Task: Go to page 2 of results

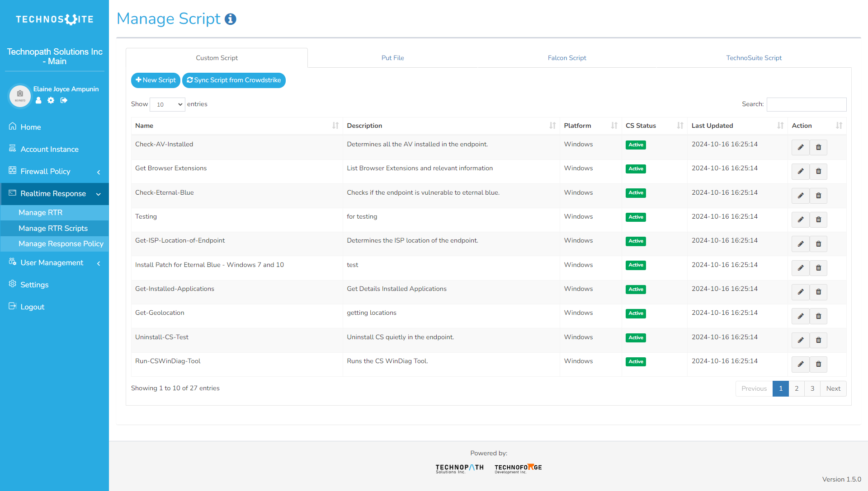Action: point(797,388)
